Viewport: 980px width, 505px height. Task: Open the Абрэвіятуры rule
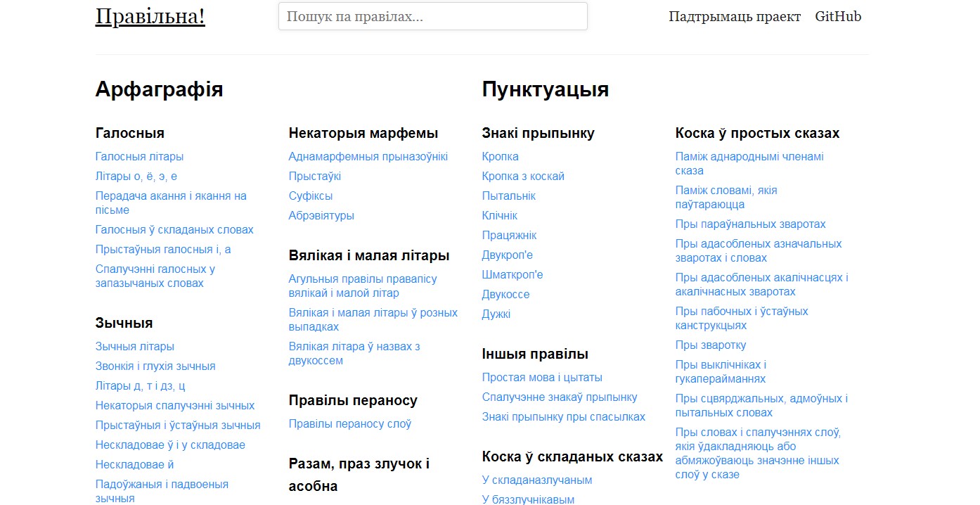321,216
